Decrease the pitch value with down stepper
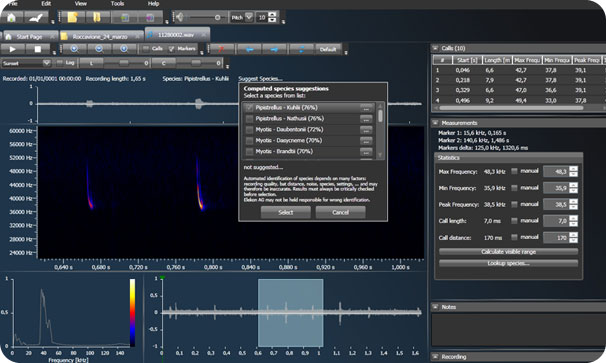This screenshot has height=363, width=606. 272,20
